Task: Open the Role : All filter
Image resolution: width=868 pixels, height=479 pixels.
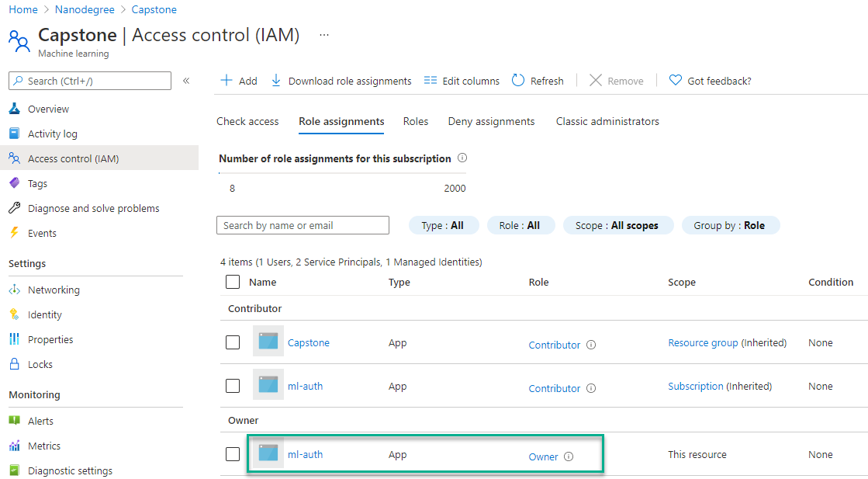Action: (520, 225)
